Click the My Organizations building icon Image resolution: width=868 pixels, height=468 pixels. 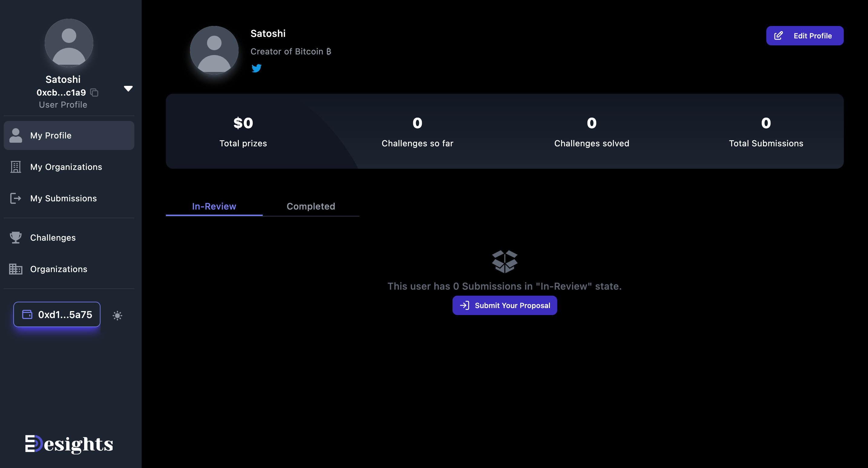(x=15, y=167)
